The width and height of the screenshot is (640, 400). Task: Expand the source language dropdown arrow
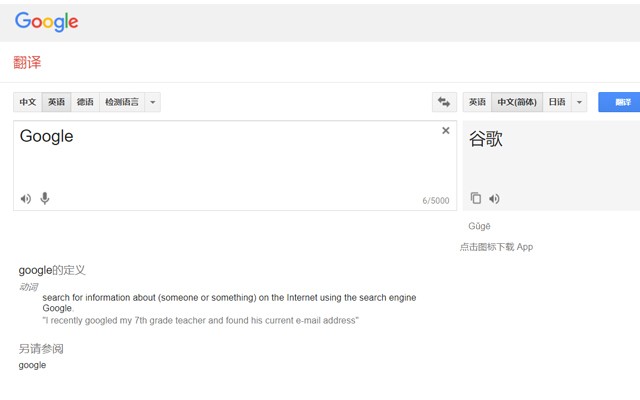[152, 102]
